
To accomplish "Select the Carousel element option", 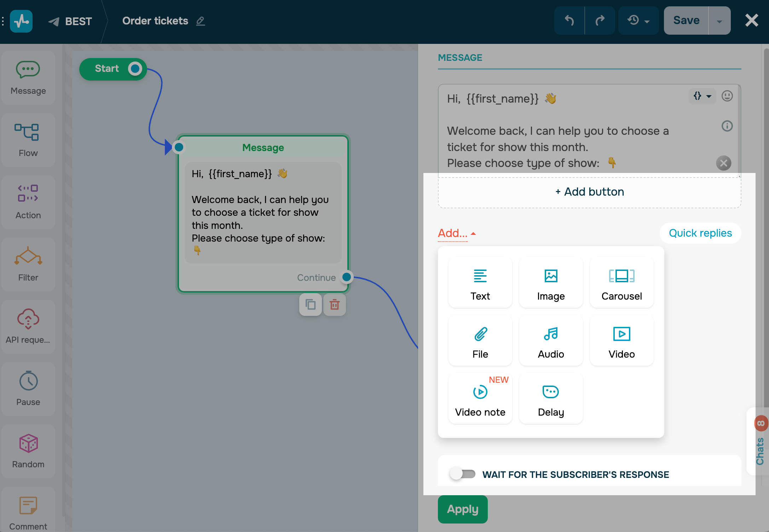I will click(x=621, y=283).
